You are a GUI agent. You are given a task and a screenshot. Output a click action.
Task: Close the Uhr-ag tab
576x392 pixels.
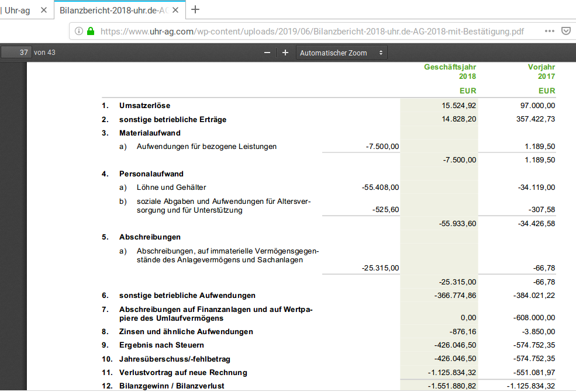point(44,10)
